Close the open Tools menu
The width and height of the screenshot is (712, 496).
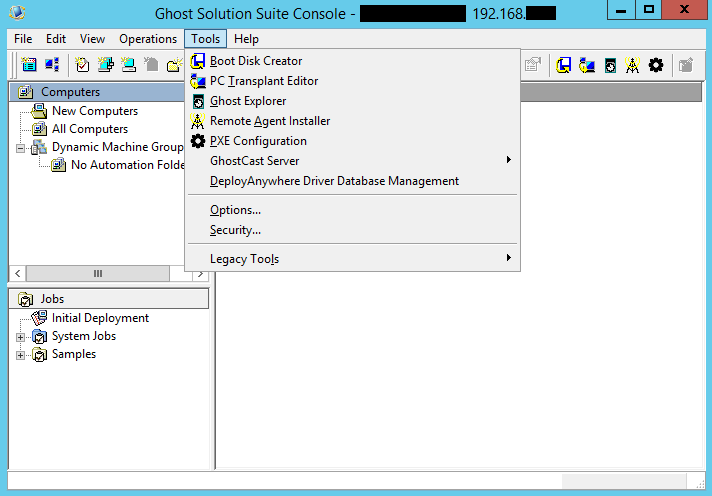coord(205,39)
